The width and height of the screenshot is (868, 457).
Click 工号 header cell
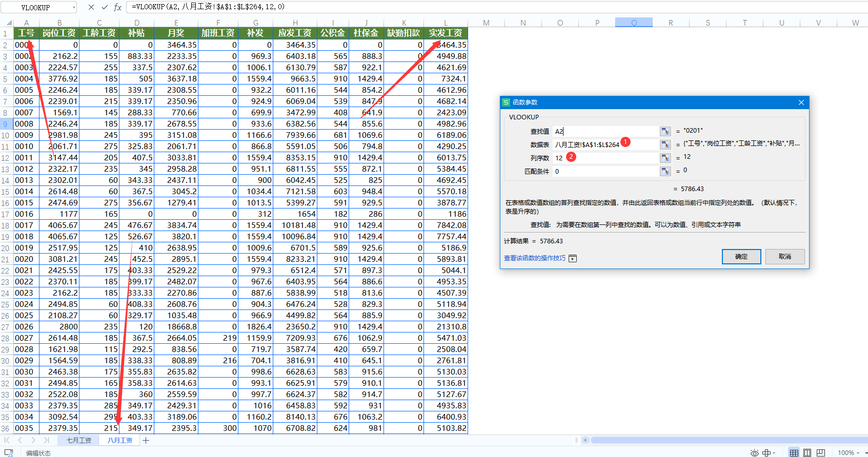coord(26,33)
